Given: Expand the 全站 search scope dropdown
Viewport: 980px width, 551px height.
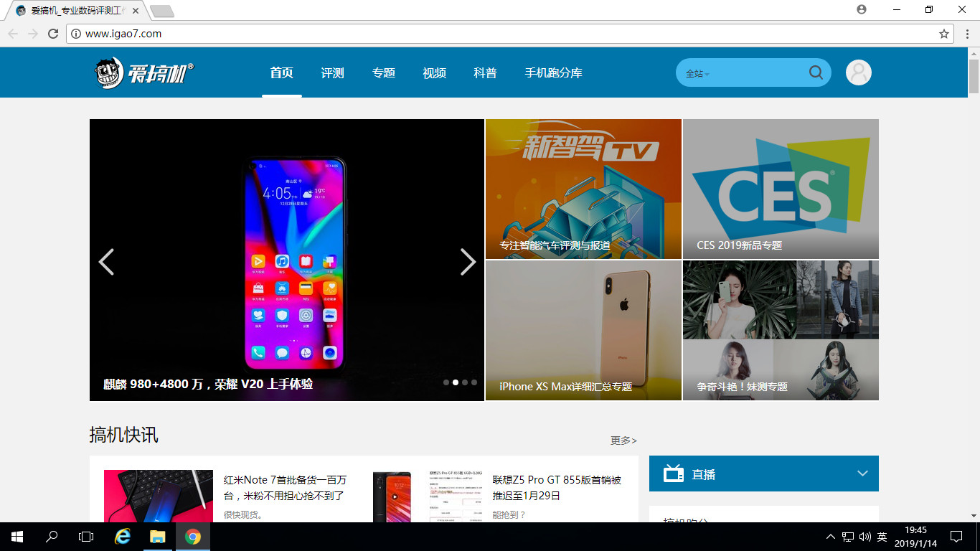Looking at the screenshot, I should coord(697,73).
